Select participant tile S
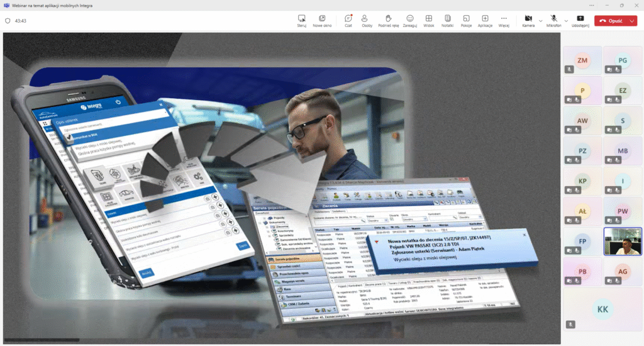The height and width of the screenshot is (346, 644). [x=623, y=121]
